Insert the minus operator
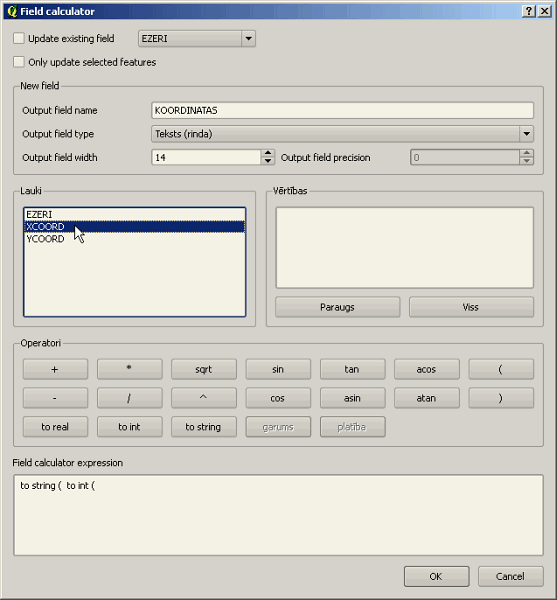 click(55, 398)
